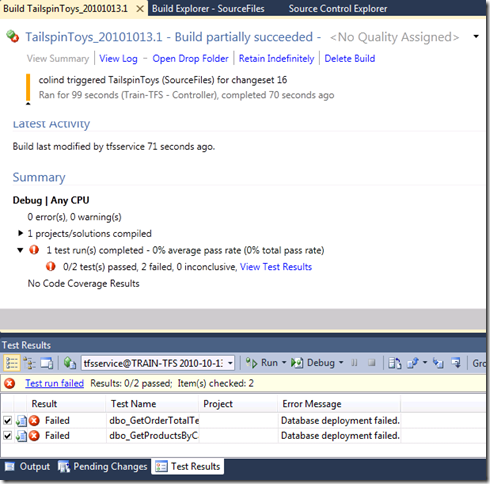490x484 pixels.
Task: Click the Pause icon in test toolbar
Action: click(x=354, y=363)
